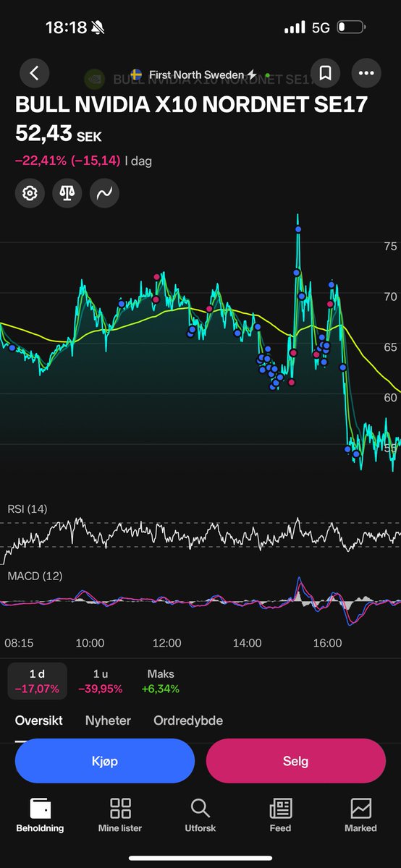Open Beholdning in bottom navigation

[40, 815]
